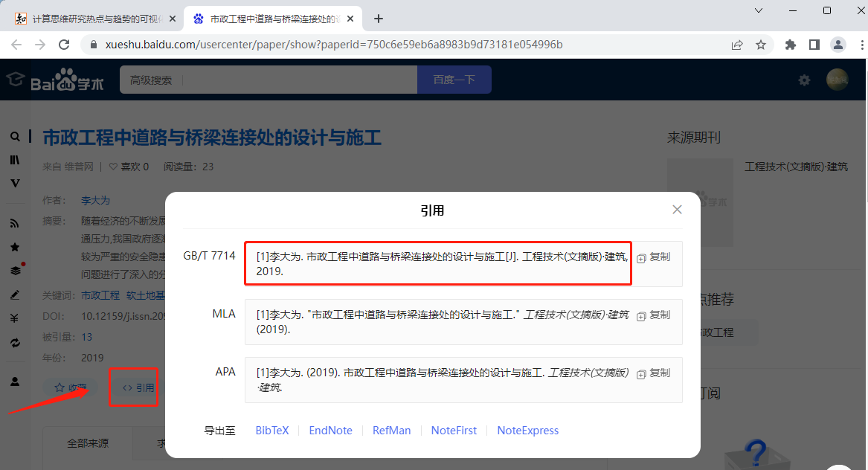Open the browser extensions puzzle icon
Screen dimensions: 868x470
click(790, 45)
